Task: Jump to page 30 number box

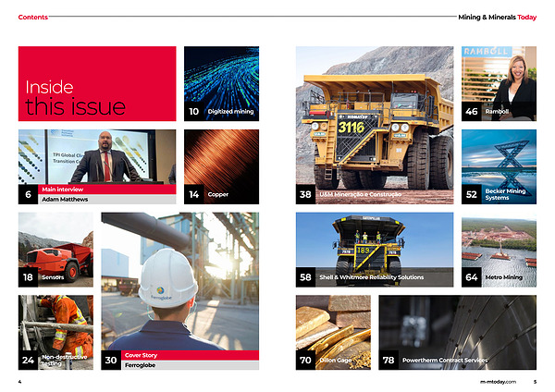Action: tap(111, 361)
